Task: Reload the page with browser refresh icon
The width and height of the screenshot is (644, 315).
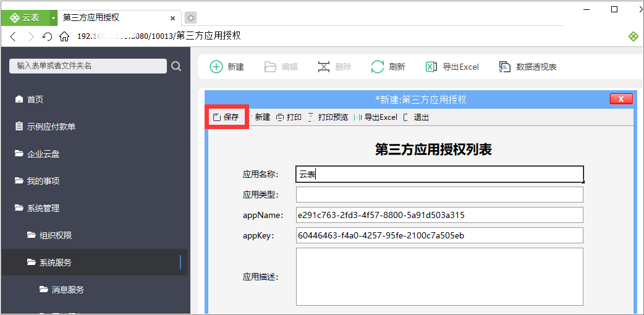Action: click(47, 36)
